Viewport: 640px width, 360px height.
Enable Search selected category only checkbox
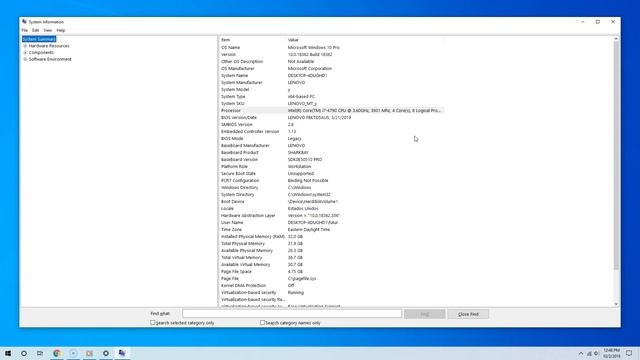tap(153, 322)
